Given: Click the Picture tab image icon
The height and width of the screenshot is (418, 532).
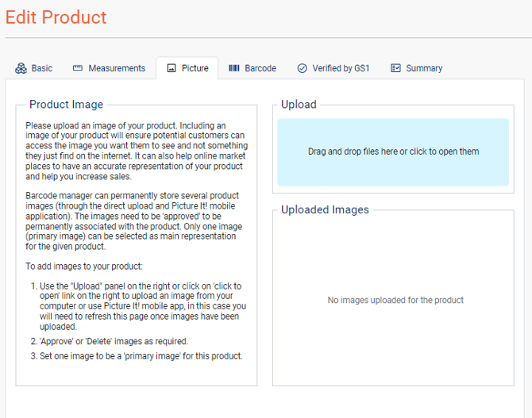Looking at the screenshot, I should point(172,68).
